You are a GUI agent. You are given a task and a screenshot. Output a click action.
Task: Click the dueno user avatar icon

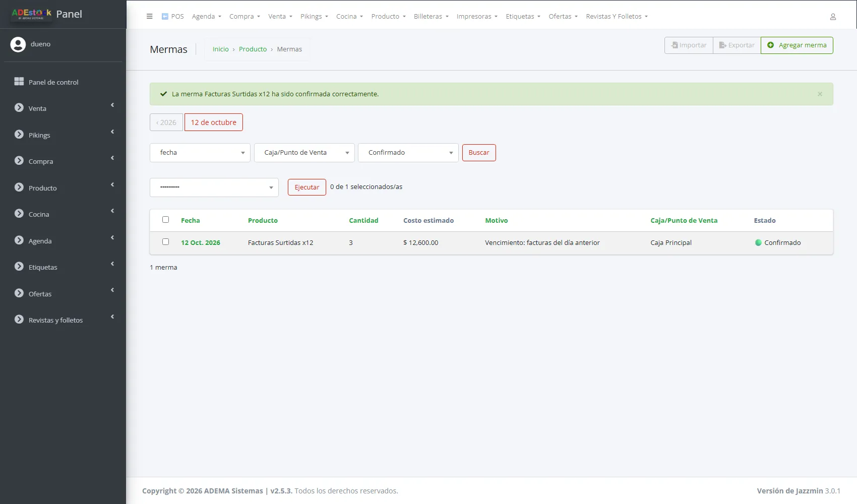point(18,44)
